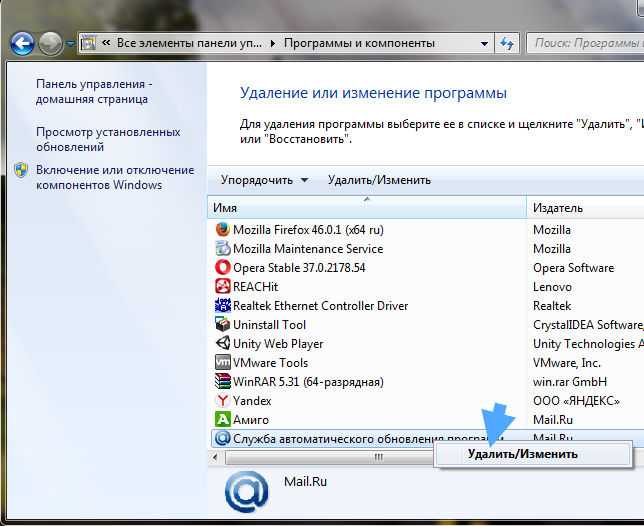
Task: Select the Амиго program entry
Action: click(251, 420)
